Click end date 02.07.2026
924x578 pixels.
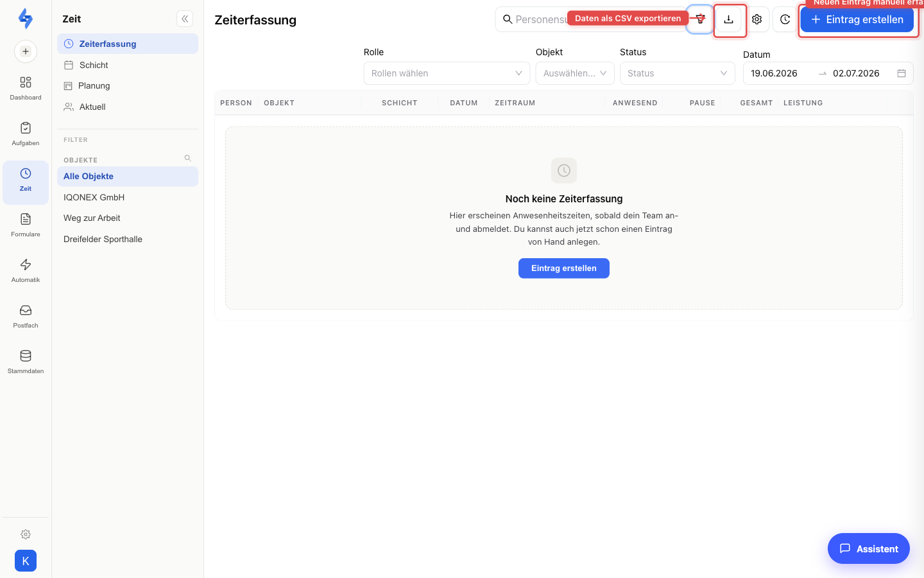click(856, 73)
